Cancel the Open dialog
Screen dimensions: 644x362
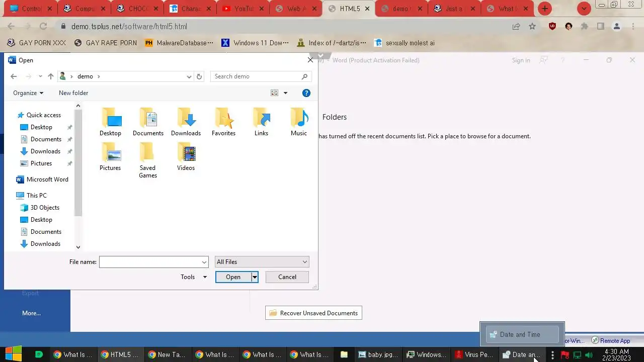(287, 277)
